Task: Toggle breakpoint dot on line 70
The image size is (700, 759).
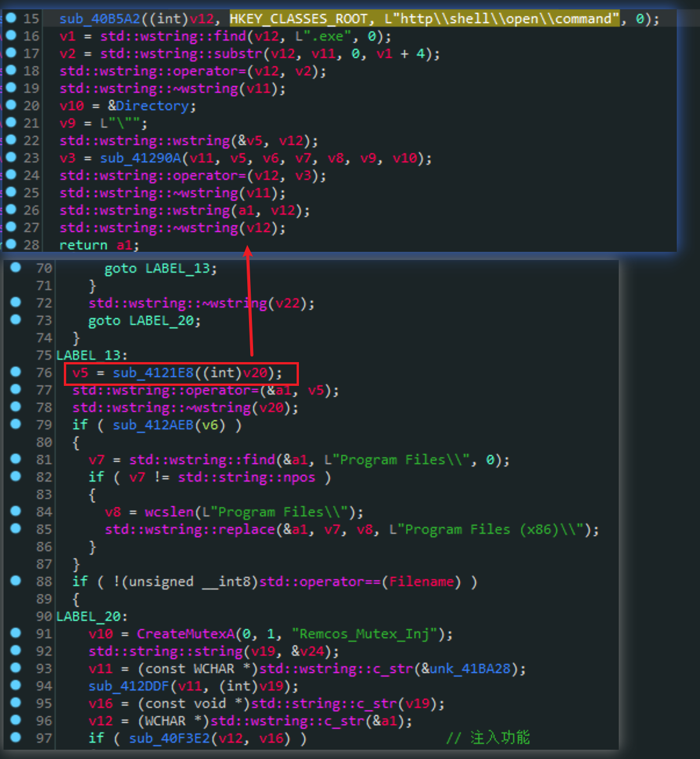Action: (16, 267)
